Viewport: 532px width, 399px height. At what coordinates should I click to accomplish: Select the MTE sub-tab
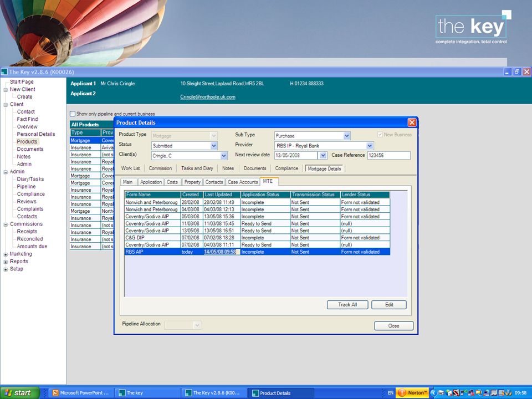[268, 181]
